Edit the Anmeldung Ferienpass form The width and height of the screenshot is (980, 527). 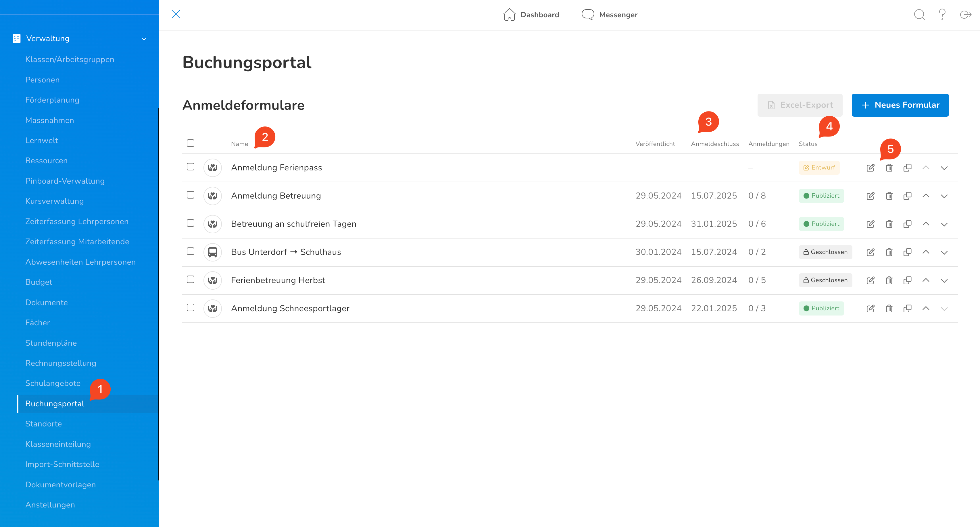(x=871, y=168)
